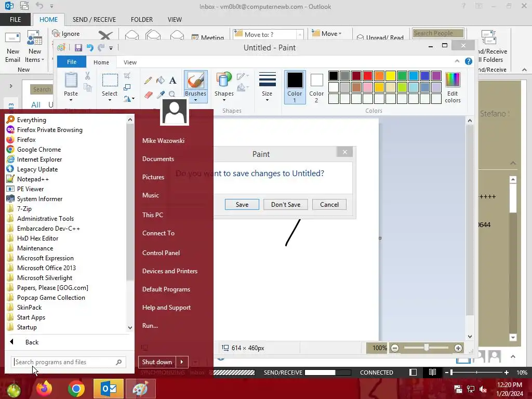Open Paint Help question mark icon
The height and width of the screenshot is (399, 532).
click(x=469, y=61)
